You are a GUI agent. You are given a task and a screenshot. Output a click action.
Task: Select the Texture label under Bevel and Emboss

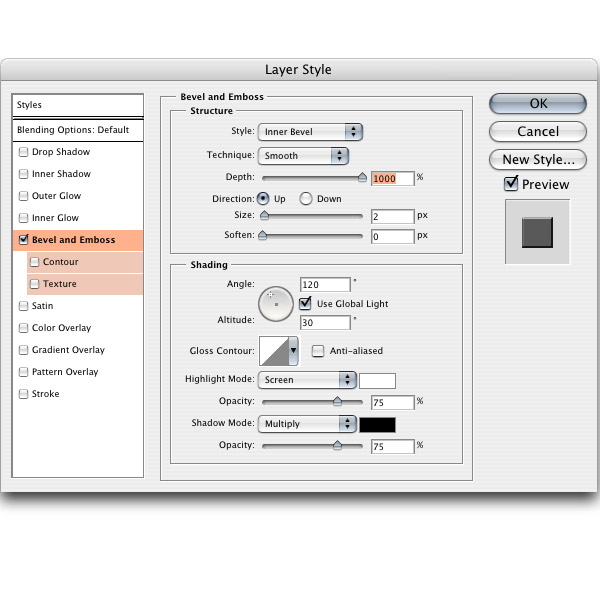click(x=60, y=284)
